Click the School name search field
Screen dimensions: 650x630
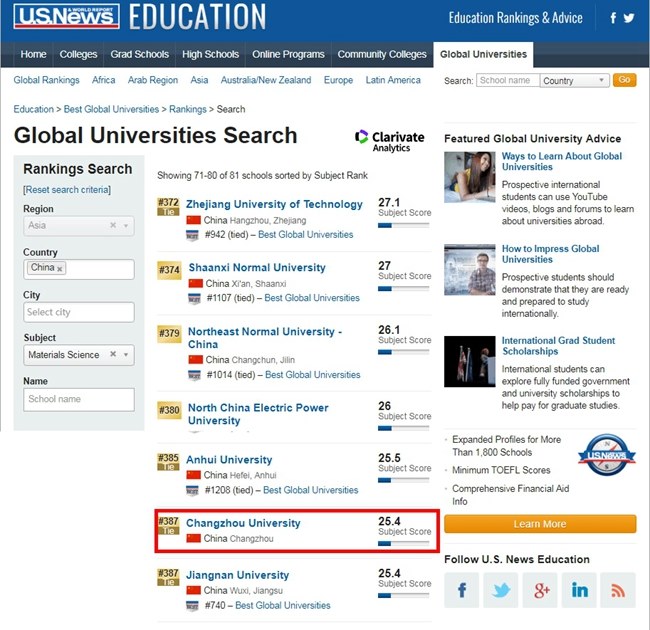tap(506, 81)
